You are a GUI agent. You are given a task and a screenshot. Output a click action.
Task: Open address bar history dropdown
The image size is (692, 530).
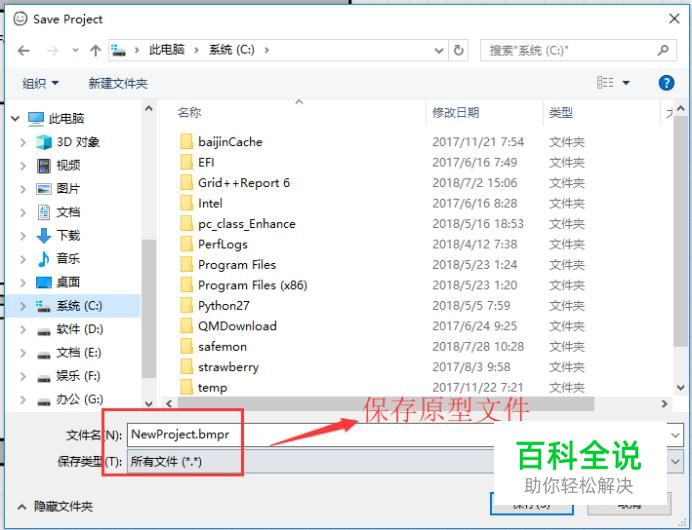click(439, 51)
